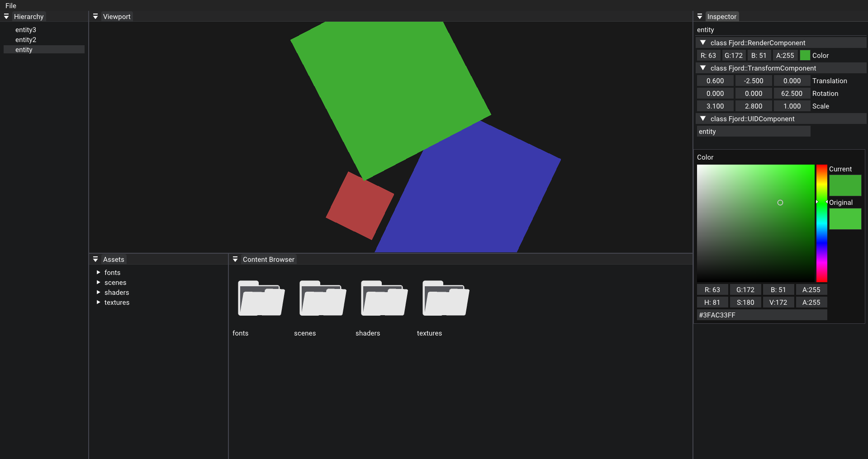Click the B: 51 field in RenderComponent
868x459 pixels.
[x=759, y=56]
